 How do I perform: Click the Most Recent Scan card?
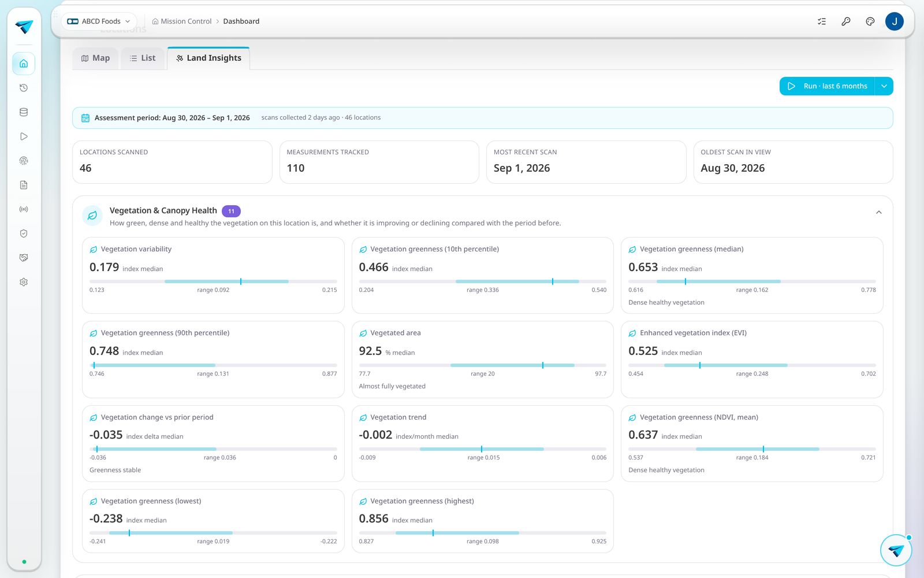(586, 162)
